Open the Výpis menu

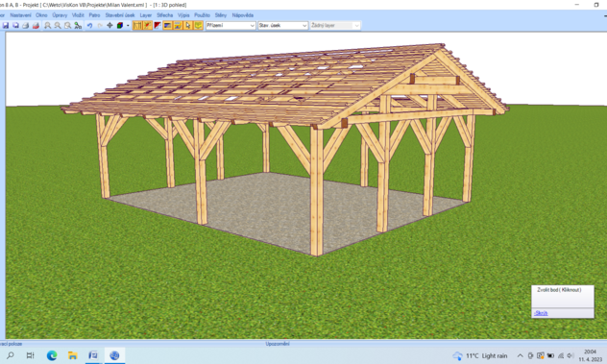pyautogui.click(x=183, y=15)
